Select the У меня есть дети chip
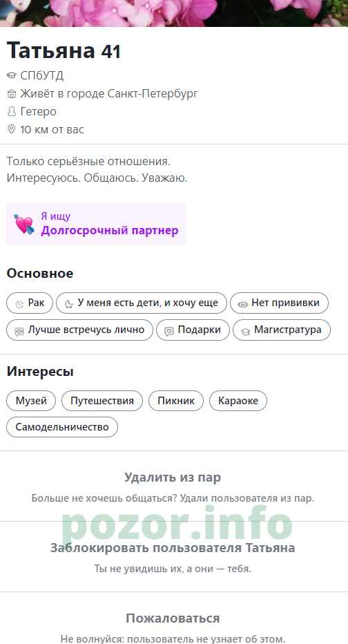The width and height of the screenshot is (348, 644). click(141, 303)
